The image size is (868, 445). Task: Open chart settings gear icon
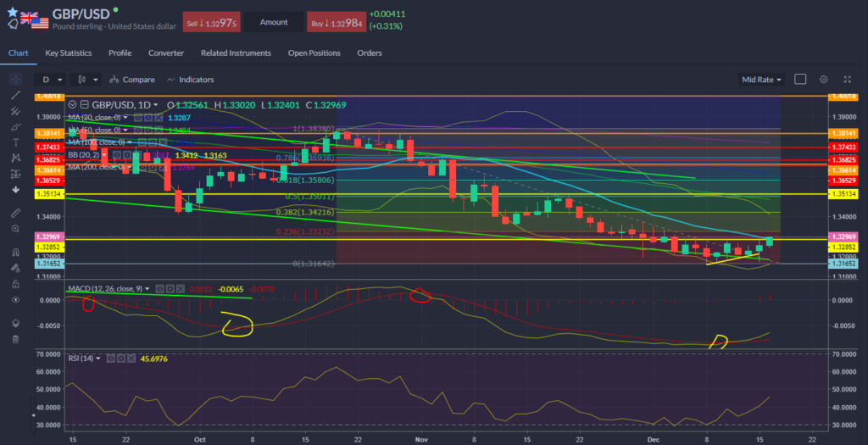824,79
